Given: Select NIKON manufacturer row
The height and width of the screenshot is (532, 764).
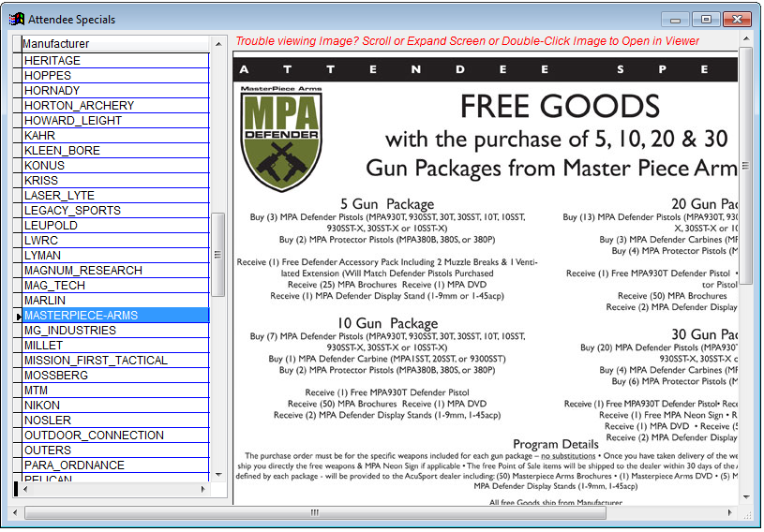Looking at the screenshot, I should point(116,406).
